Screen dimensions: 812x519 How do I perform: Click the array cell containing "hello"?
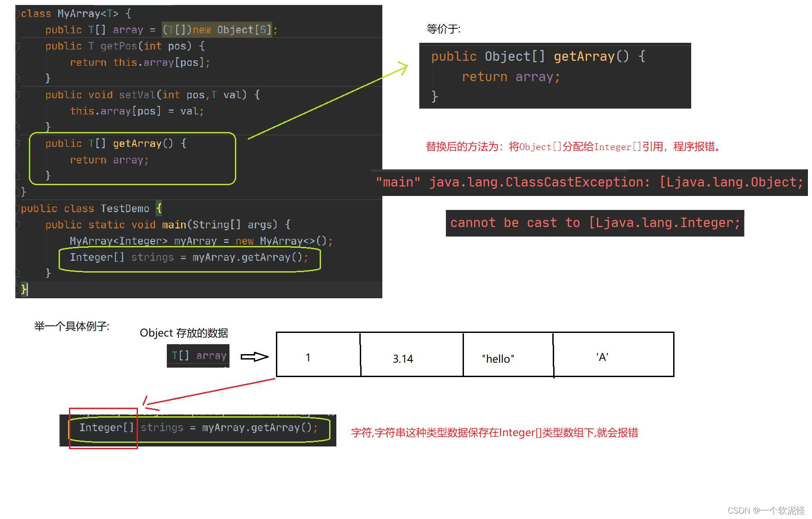point(508,355)
